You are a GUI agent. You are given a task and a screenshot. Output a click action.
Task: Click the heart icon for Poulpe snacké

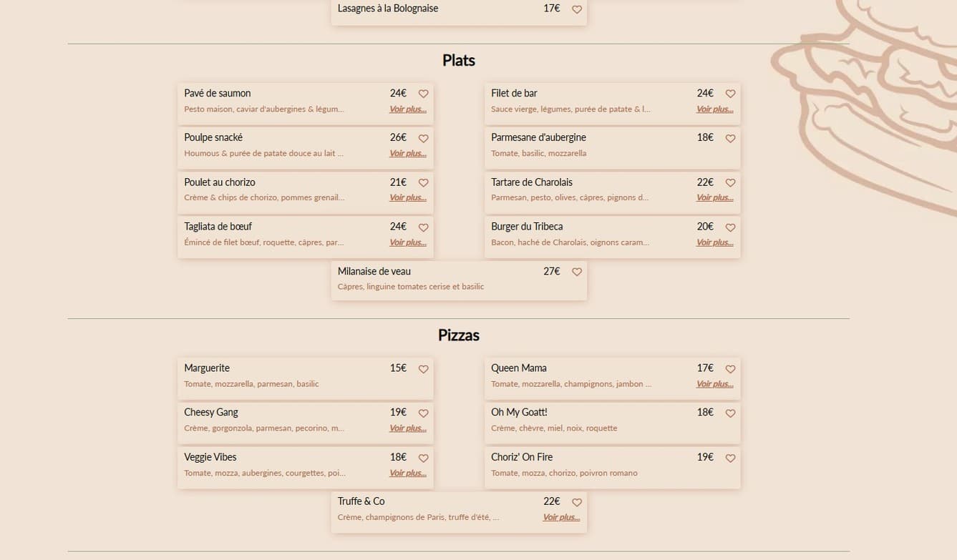click(423, 138)
